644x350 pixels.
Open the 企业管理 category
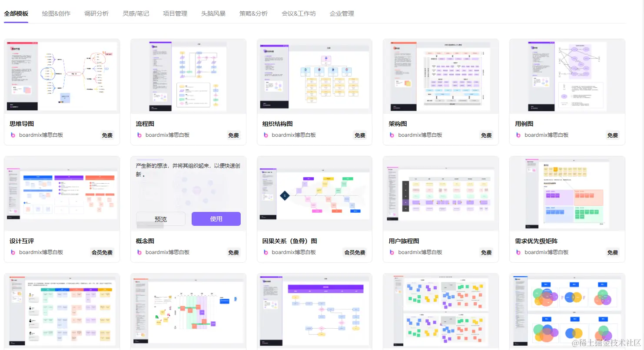341,13
